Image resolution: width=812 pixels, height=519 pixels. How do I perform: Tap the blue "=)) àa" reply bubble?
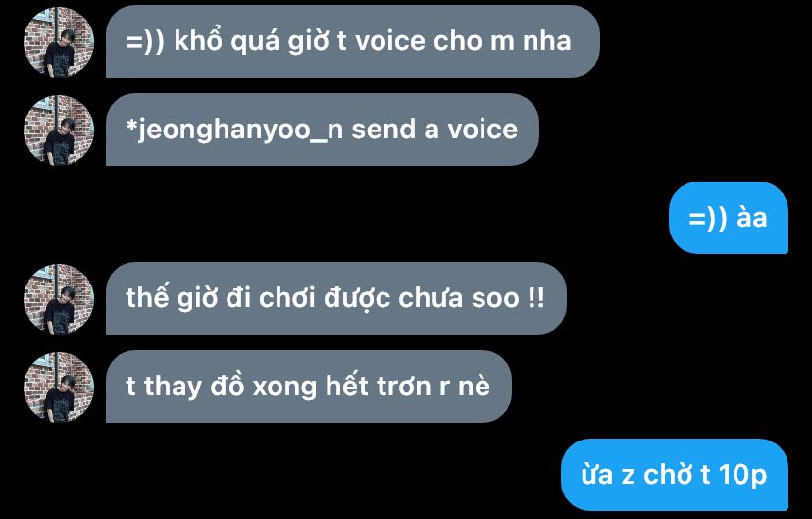728,218
